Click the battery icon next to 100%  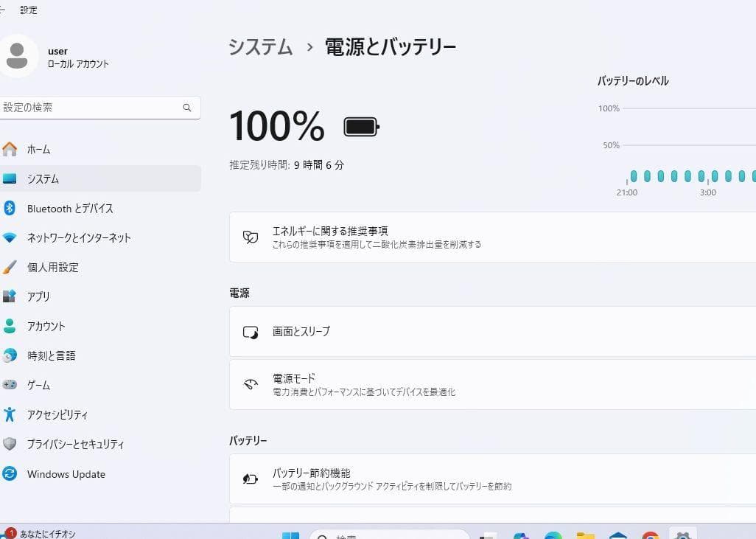pyautogui.click(x=360, y=126)
